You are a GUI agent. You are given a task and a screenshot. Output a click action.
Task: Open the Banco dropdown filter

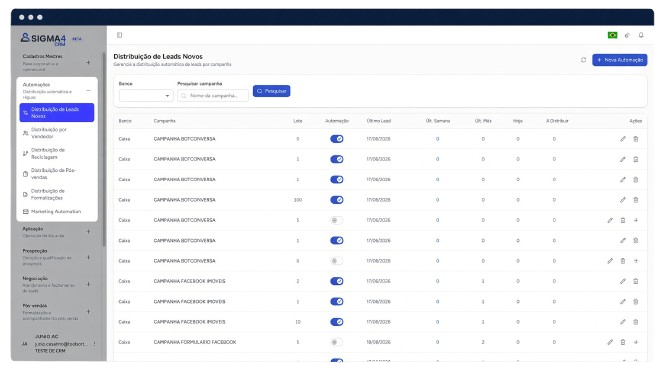(x=146, y=96)
